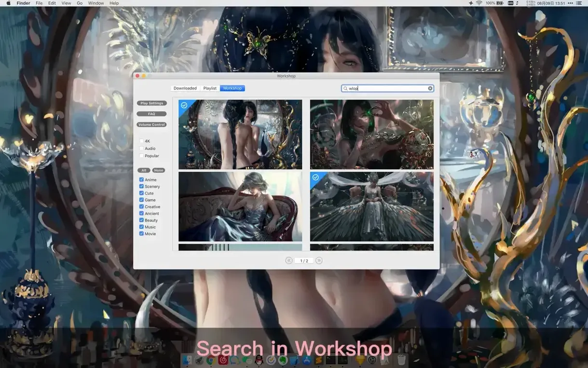Image resolution: width=588 pixels, height=368 pixels.
Task: Open the Apple menu
Action: (8, 3)
